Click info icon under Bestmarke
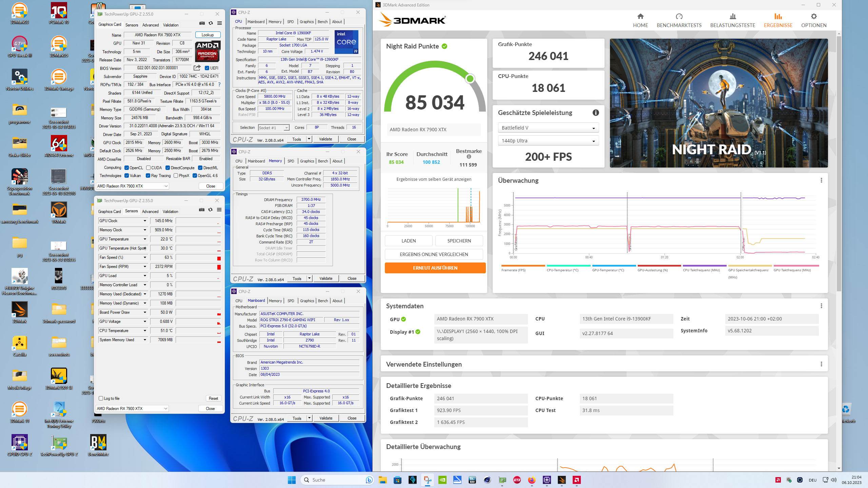 (x=469, y=157)
